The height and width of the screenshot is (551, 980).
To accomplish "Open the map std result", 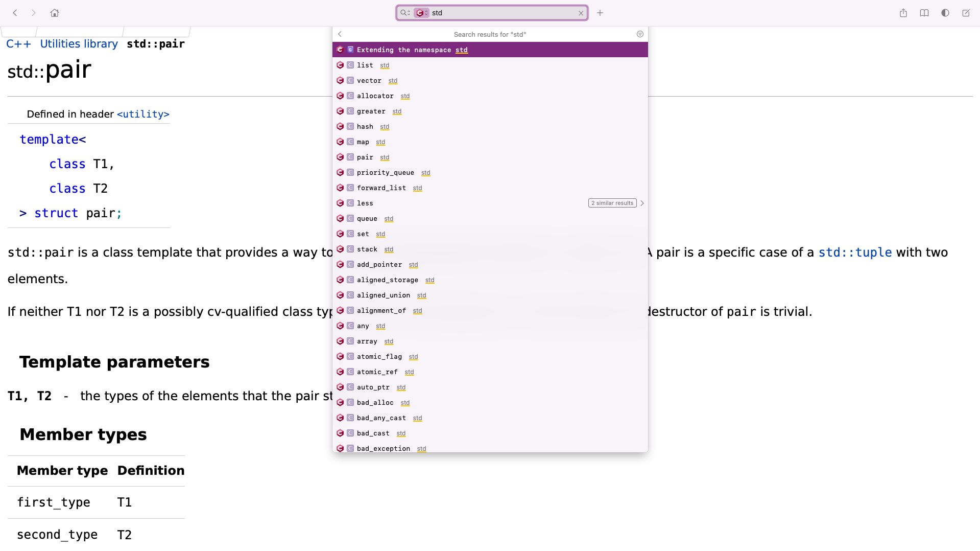I will tap(490, 142).
